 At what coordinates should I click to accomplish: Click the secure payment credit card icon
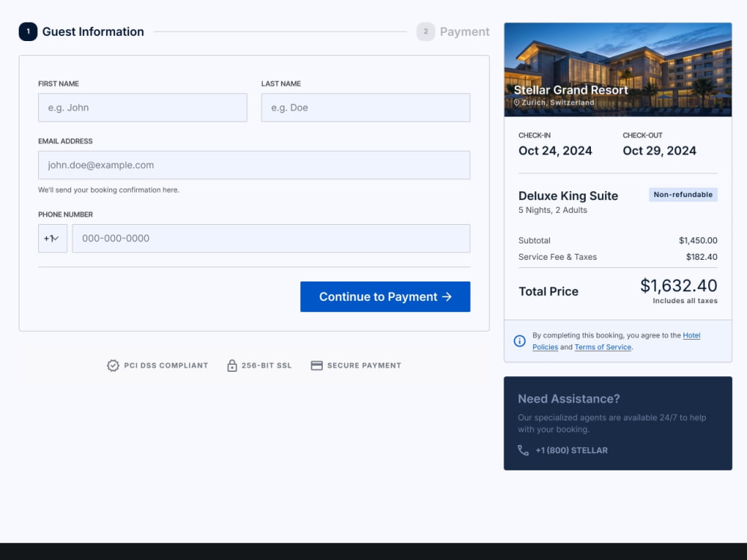(317, 365)
